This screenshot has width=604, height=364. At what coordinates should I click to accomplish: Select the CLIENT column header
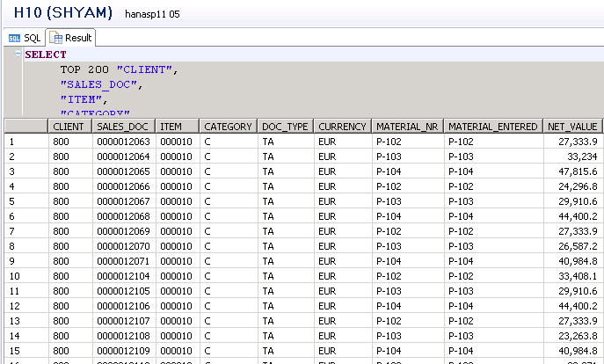point(69,127)
